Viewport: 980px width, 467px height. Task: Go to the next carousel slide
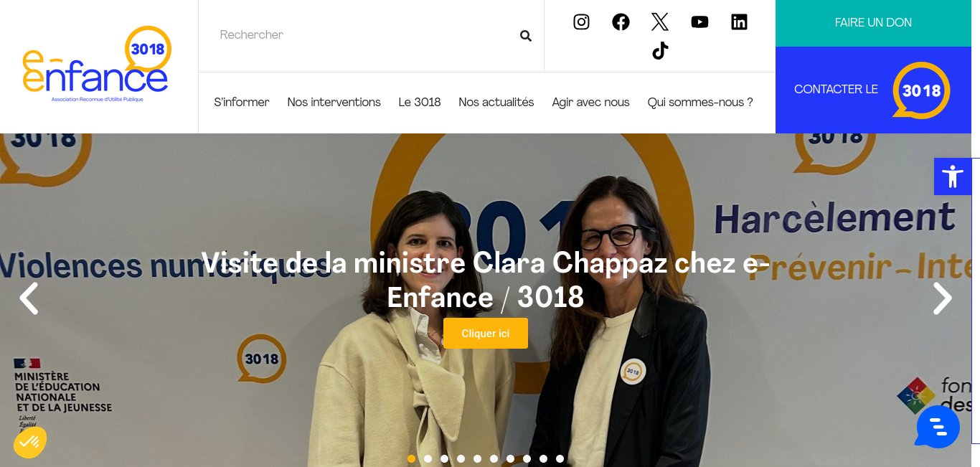pos(942,298)
